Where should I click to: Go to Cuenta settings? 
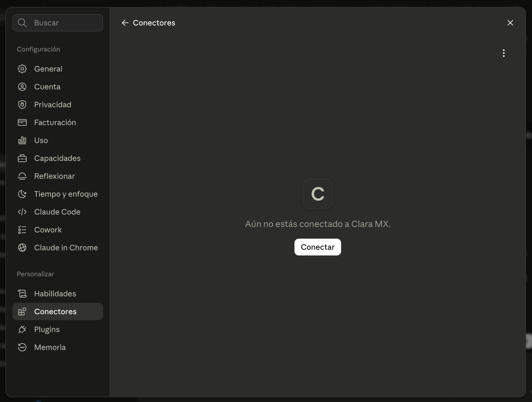58,87
